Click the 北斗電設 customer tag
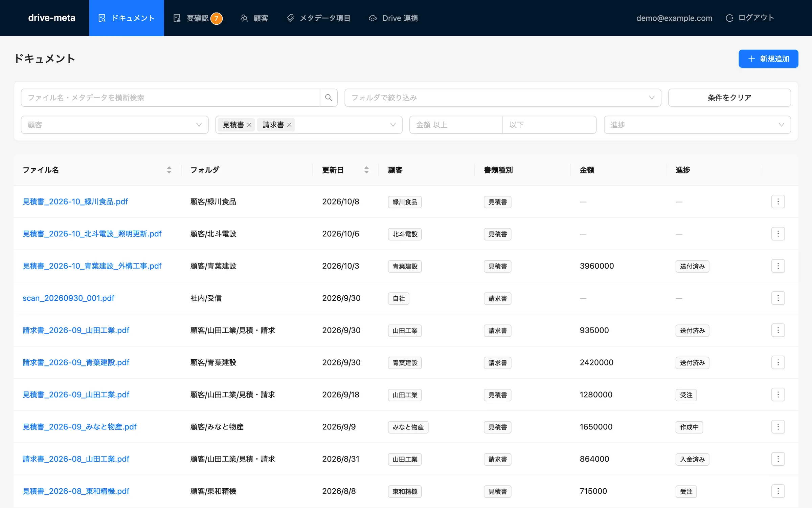 (x=405, y=234)
